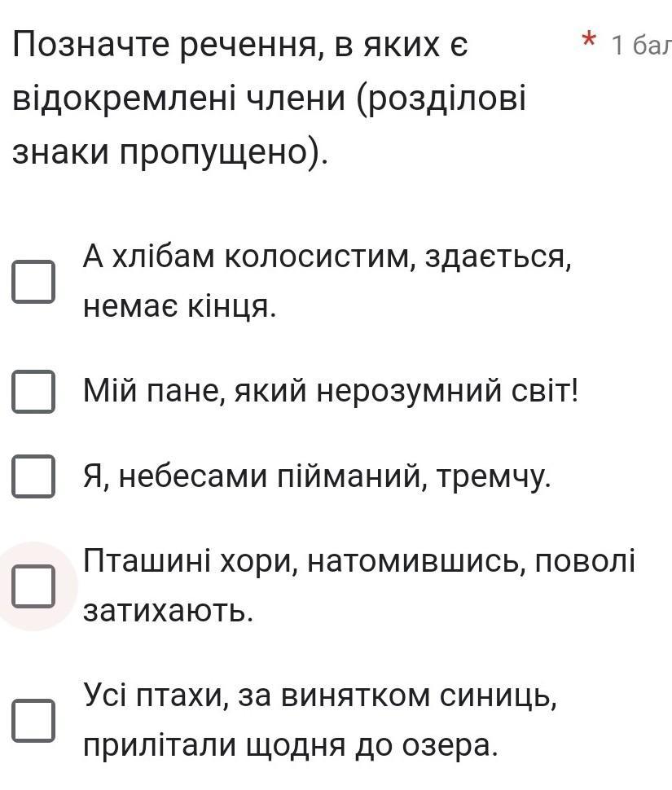Click the red required asterisk

(588, 39)
